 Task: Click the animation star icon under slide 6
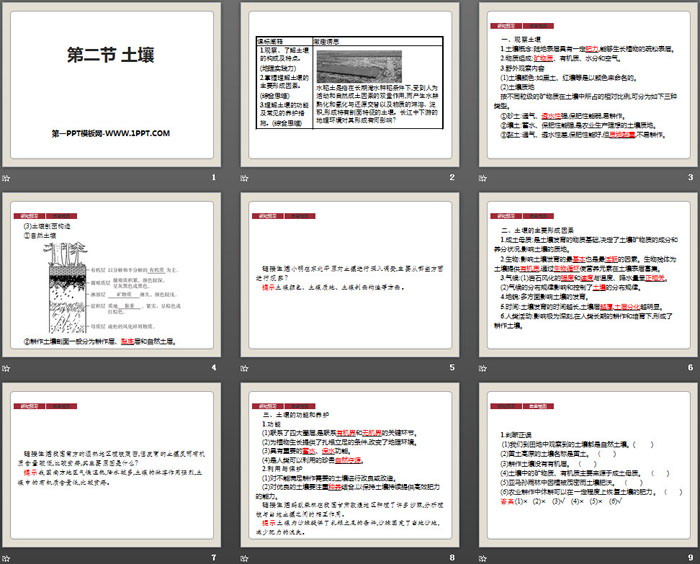pyautogui.click(x=483, y=368)
